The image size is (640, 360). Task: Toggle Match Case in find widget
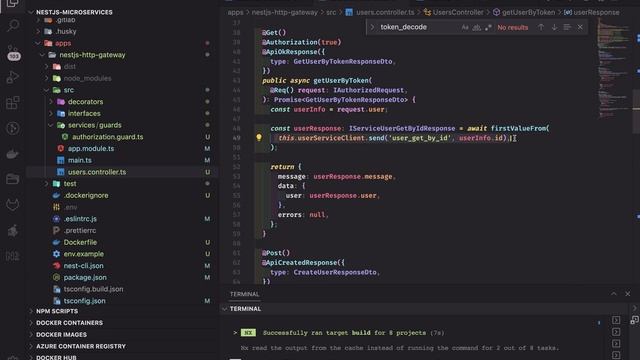[x=465, y=27]
